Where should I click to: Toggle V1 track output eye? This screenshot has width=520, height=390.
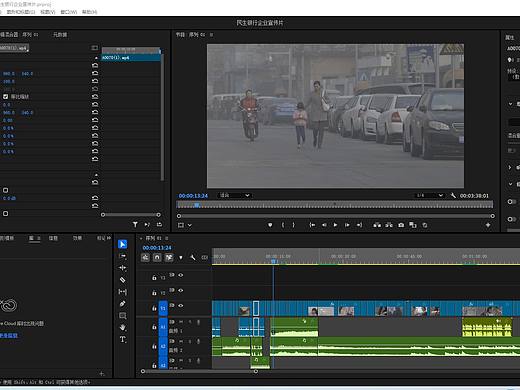(x=181, y=305)
